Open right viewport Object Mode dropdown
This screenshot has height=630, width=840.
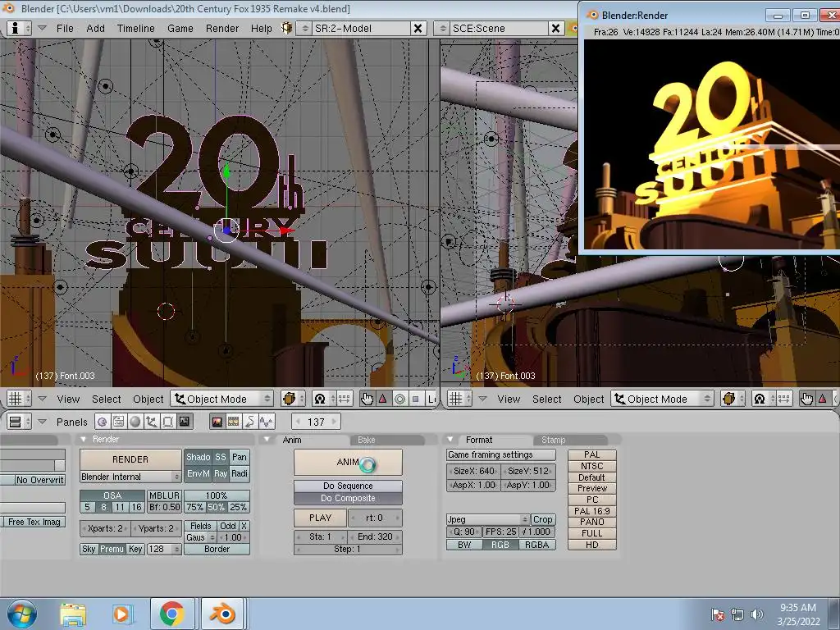pyautogui.click(x=663, y=399)
